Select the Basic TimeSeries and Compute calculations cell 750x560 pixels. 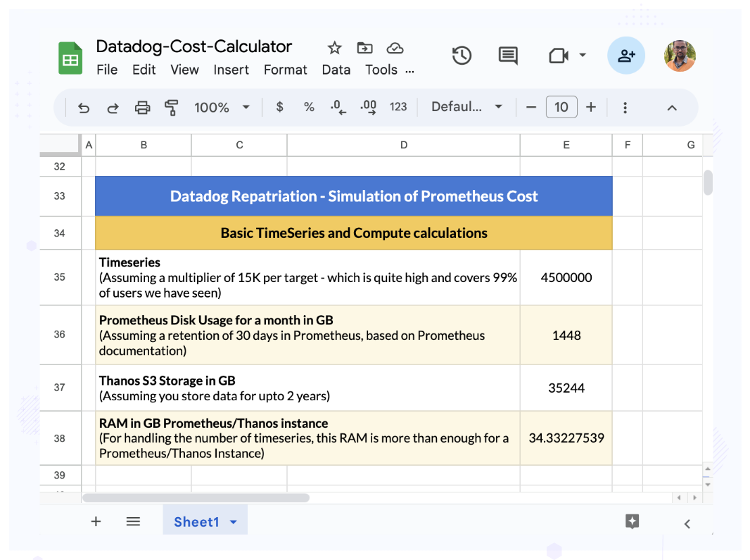[x=354, y=233]
